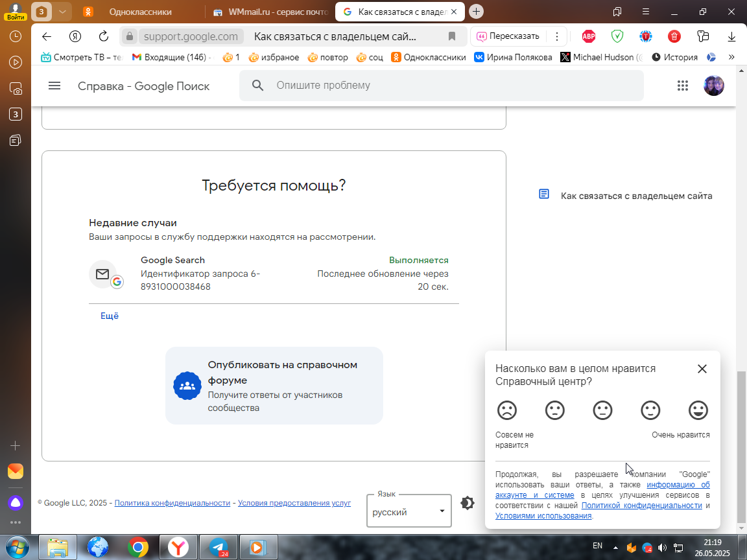Open the избраное bookmark
747x560 pixels.
pyautogui.click(x=274, y=57)
